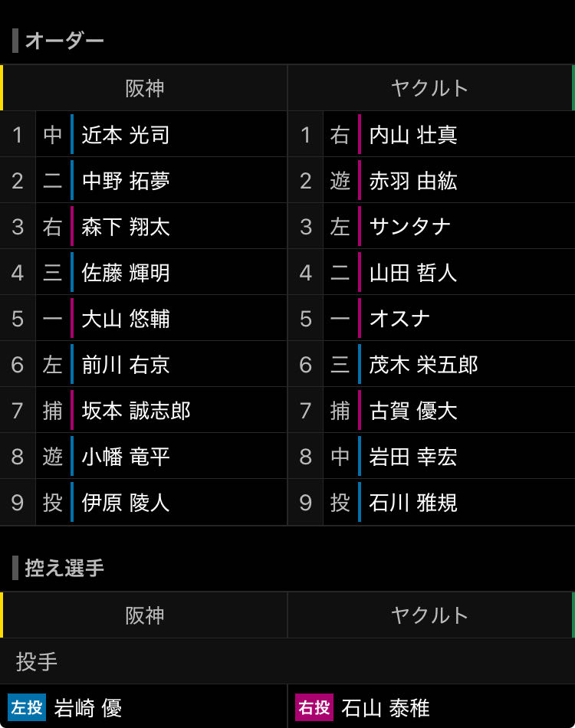575x728 pixels.
Task: Open Yakult leadoff 内山 壮真
Action: [x=413, y=135]
